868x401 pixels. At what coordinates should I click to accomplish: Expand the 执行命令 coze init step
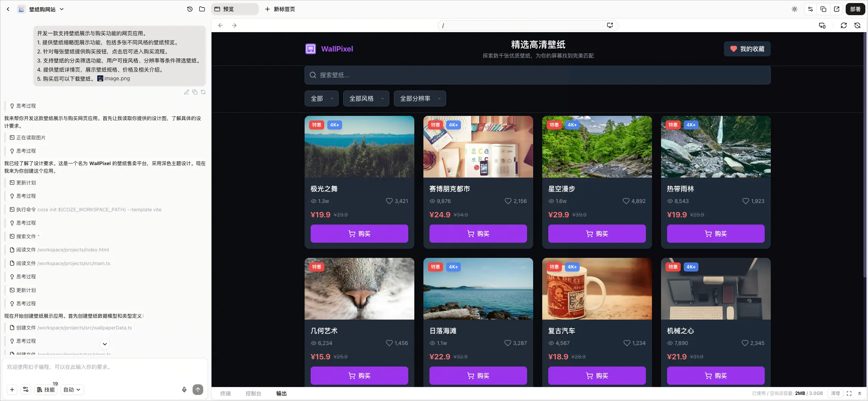click(x=86, y=209)
